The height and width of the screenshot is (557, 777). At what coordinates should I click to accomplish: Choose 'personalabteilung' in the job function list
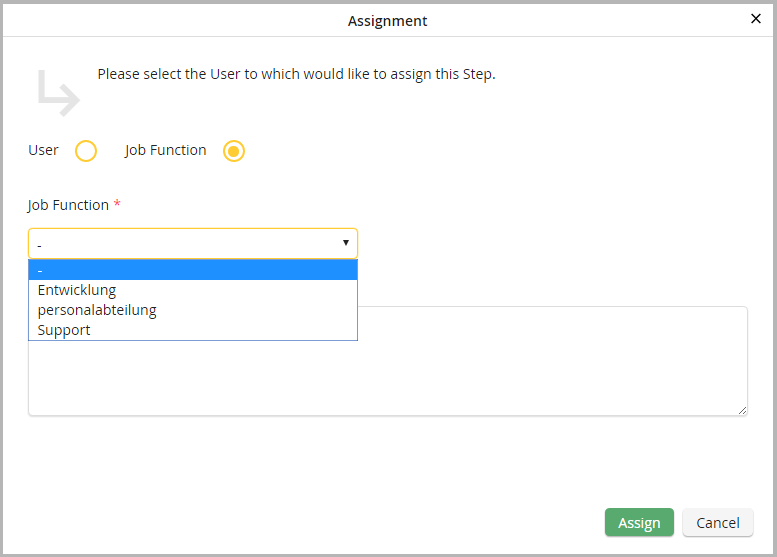97,310
